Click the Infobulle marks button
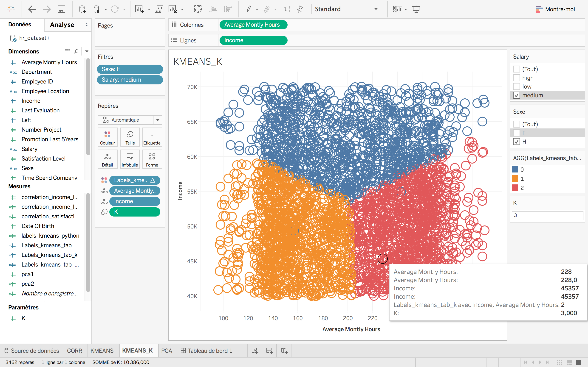588x367 pixels. pos(130,159)
